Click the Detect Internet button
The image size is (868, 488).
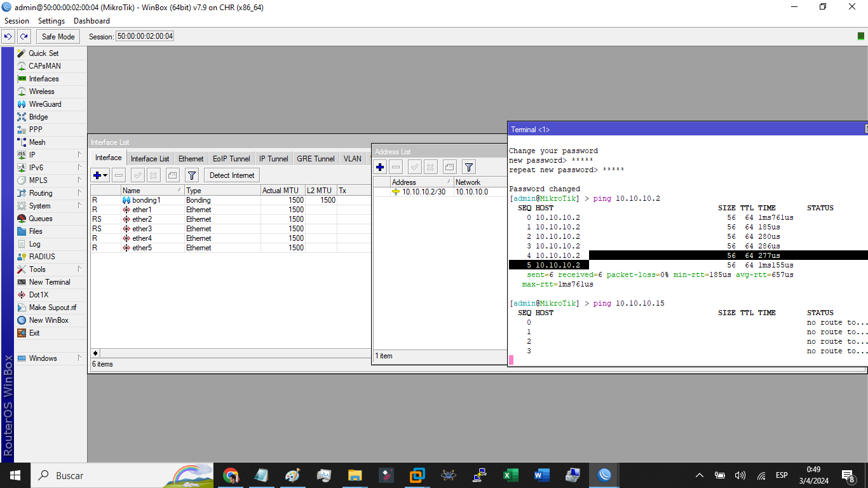(232, 175)
